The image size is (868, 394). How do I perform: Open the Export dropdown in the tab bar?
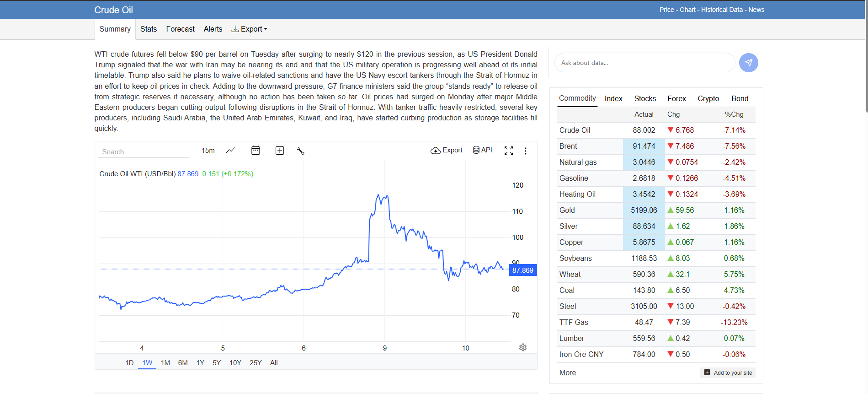point(250,29)
